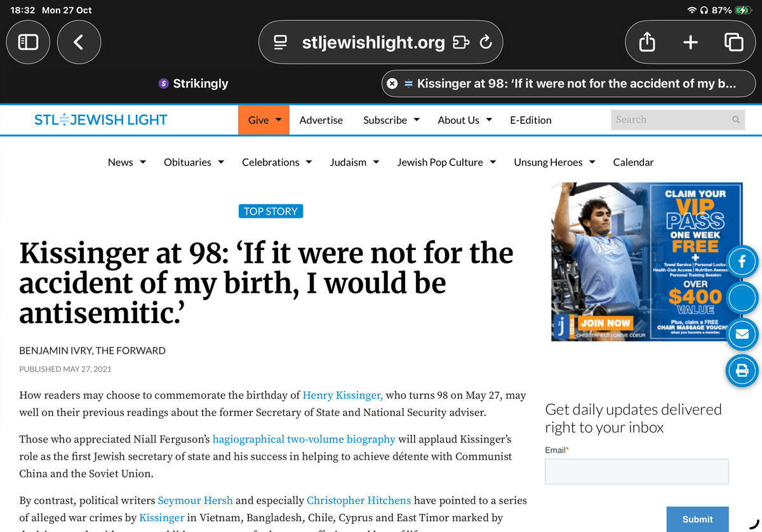The width and height of the screenshot is (762, 532).
Task: Submit the newsletter signup form
Action: click(x=697, y=519)
